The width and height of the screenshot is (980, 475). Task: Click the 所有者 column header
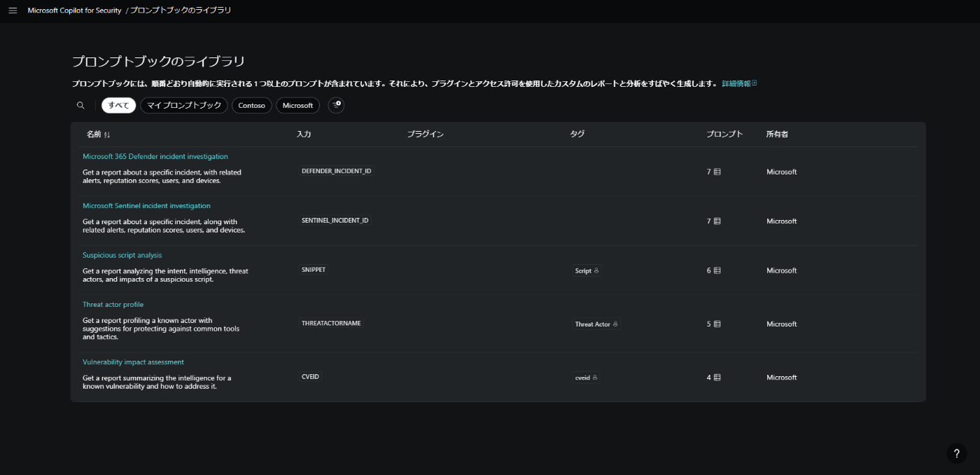point(777,134)
